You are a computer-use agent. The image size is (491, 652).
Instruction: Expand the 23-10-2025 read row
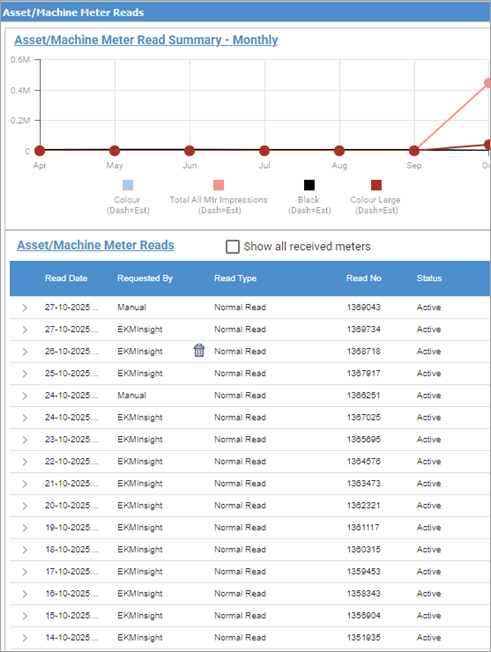[25, 440]
